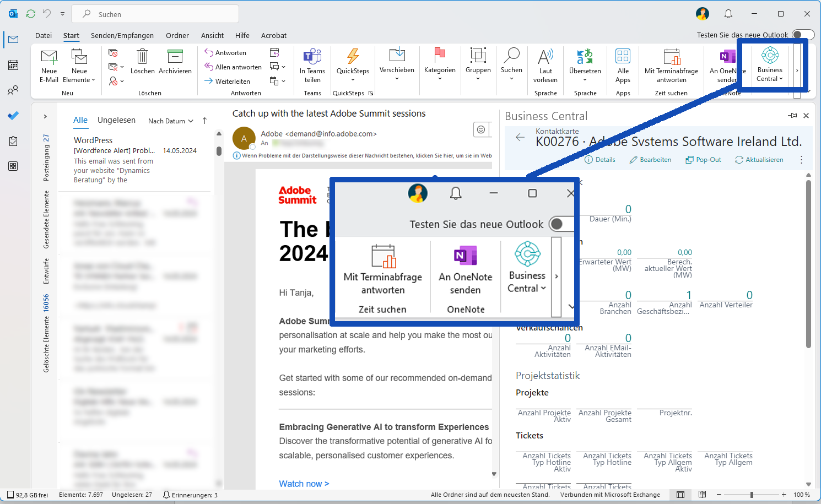Share the email via In Teams teilen
821x504 pixels.
coord(312,66)
